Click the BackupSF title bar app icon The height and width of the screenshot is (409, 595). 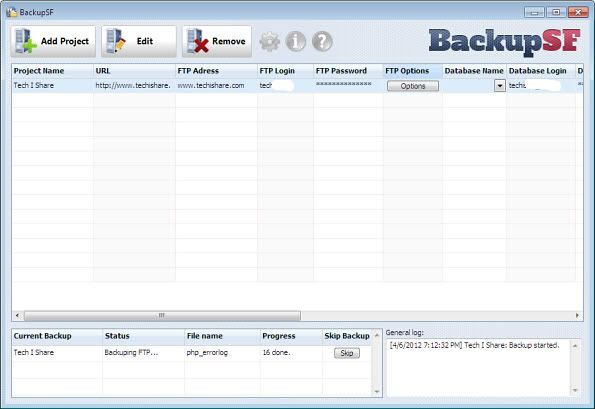(x=11, y=12)
